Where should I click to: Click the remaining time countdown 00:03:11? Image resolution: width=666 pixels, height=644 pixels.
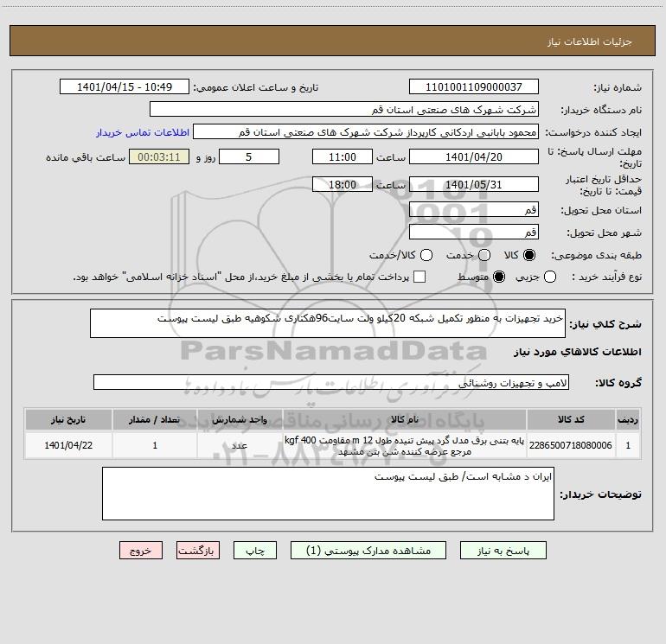159,157
